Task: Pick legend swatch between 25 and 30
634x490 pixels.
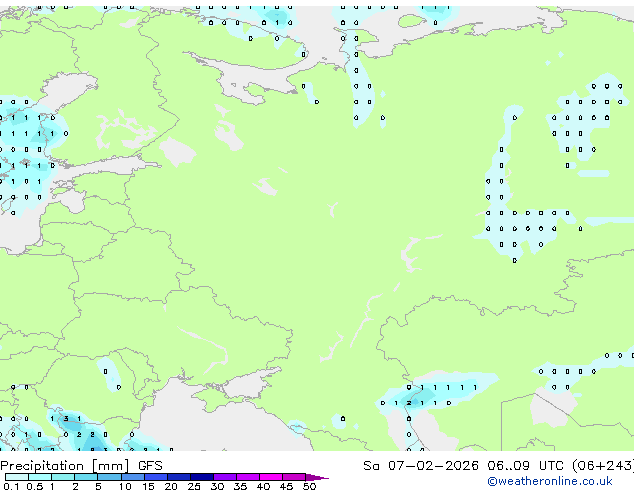Action: tap(202, 477)
